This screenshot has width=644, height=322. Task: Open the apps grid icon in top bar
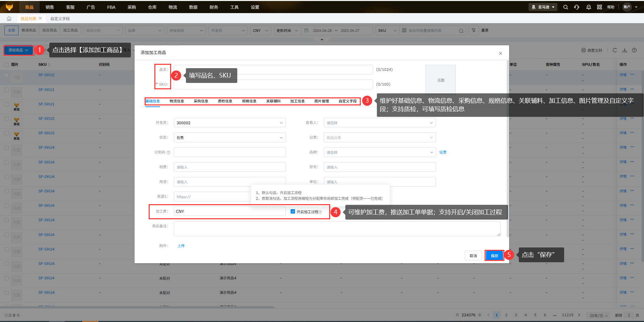point(599,7)
